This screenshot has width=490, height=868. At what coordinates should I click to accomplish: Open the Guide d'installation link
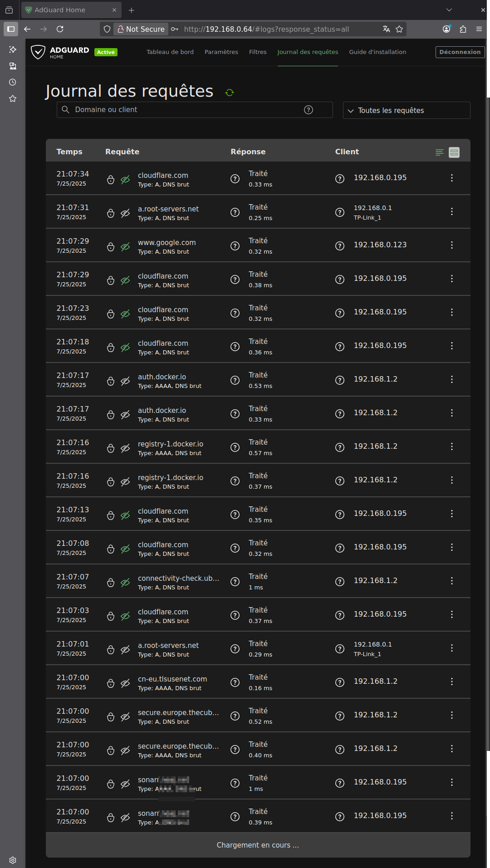377,52
